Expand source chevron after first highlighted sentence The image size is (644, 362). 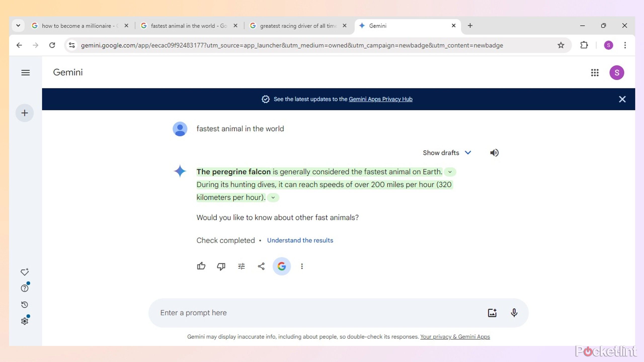tap(450, 172)
